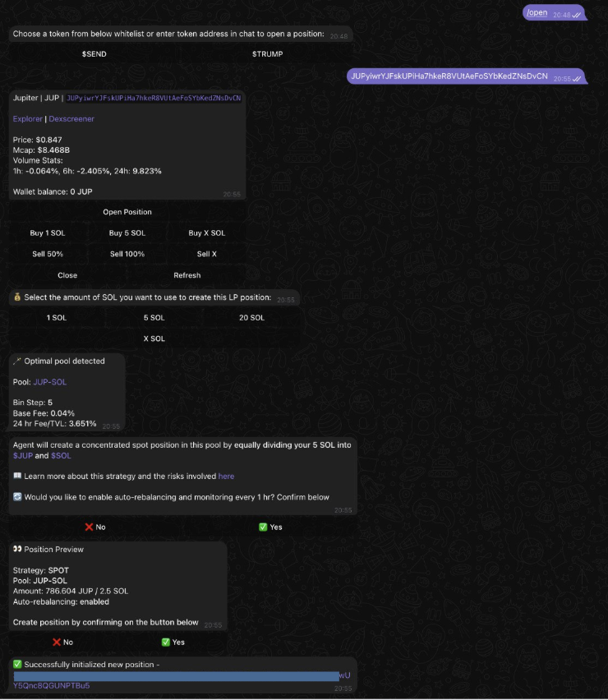Enable auto-rebalancing with green check Yes

click(x=270, y=527)
